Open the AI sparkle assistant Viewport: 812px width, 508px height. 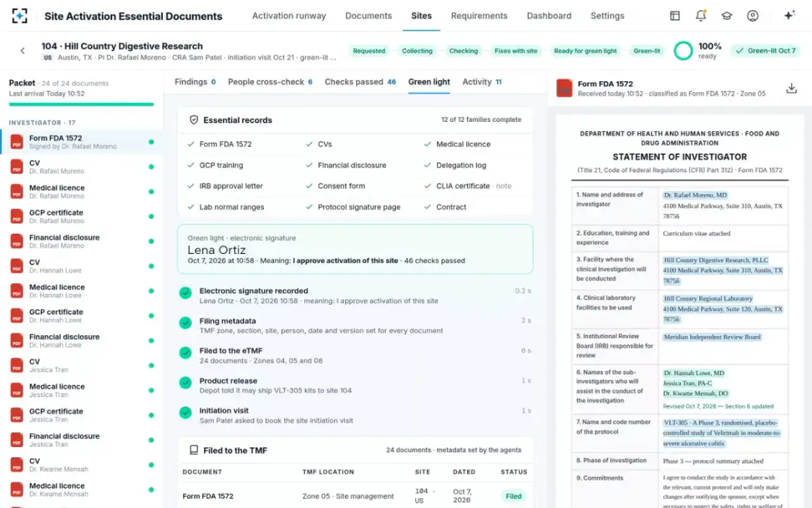pos(789,16)
